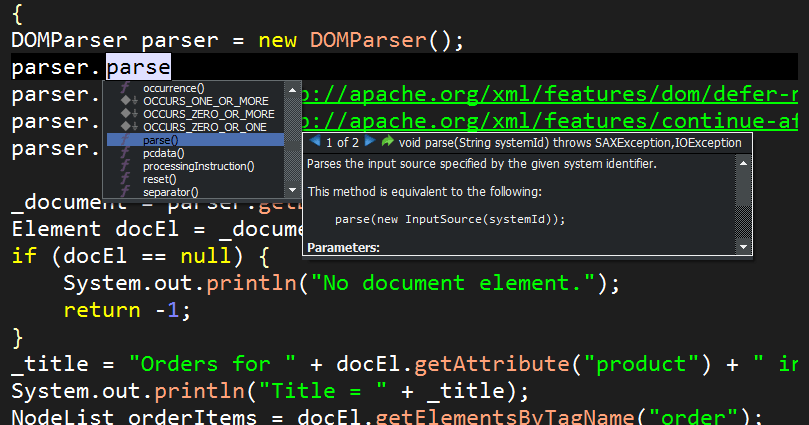Viewport: 809px width, 425px height.
Task: Pick processingInstruction() from the suggestions
Action: [198, 166]
